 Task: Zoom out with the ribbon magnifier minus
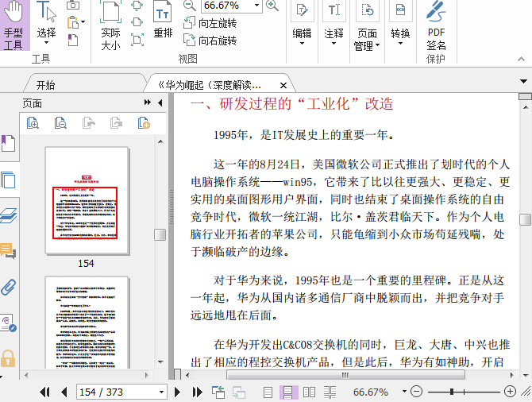click(x=189, y=5)
